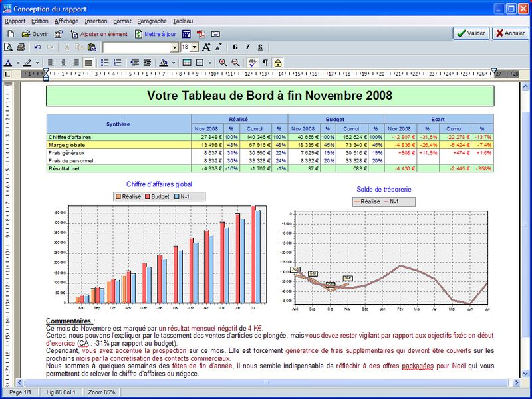Image resolution: width=532 pixels, height=399 pixels.
Task: Click the Valider button
Action: [471, 33]
